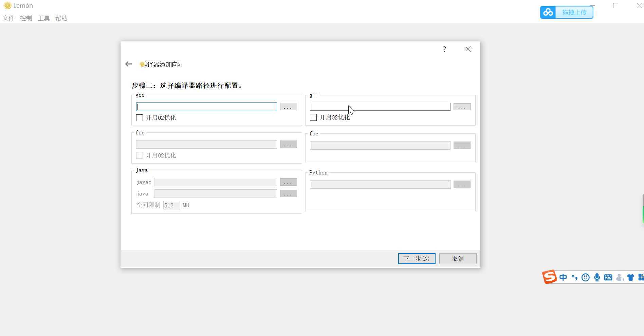This screenshot has height=336, width=644.
Task: Browse for g++ path with ... button
Action: click(x=462, y=107)
